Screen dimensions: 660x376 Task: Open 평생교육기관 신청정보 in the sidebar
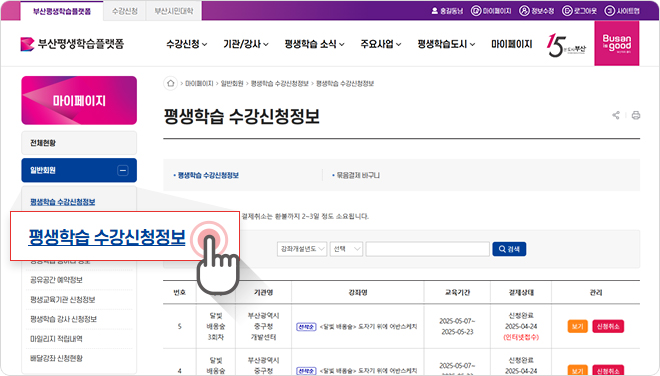pos(62,300)
